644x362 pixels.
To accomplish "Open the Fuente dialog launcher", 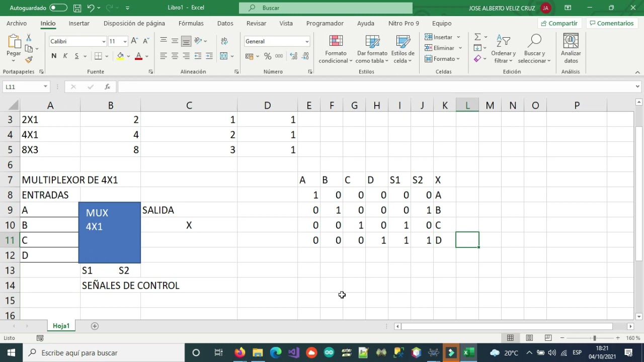I will point(150,72).
